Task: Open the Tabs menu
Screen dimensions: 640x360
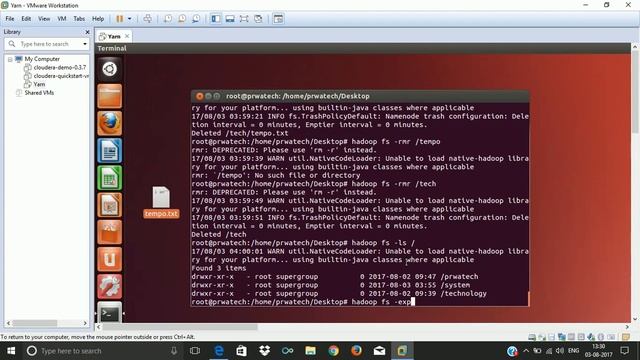Action: [x=79, y=19]
